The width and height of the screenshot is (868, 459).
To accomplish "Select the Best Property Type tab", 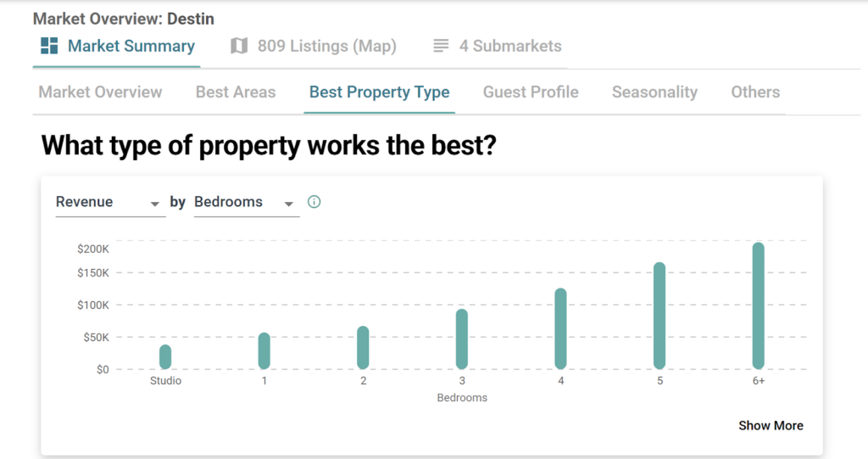I will pyautogui.click(x=379, y=92).
